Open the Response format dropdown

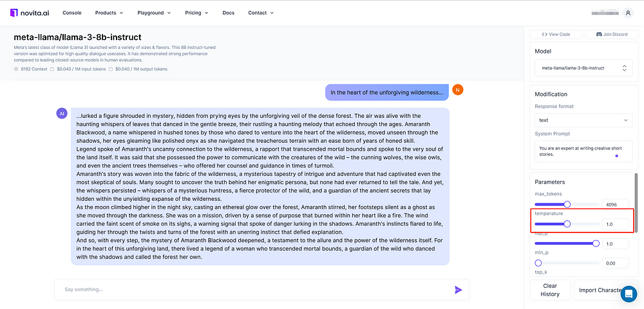[583, 120]
